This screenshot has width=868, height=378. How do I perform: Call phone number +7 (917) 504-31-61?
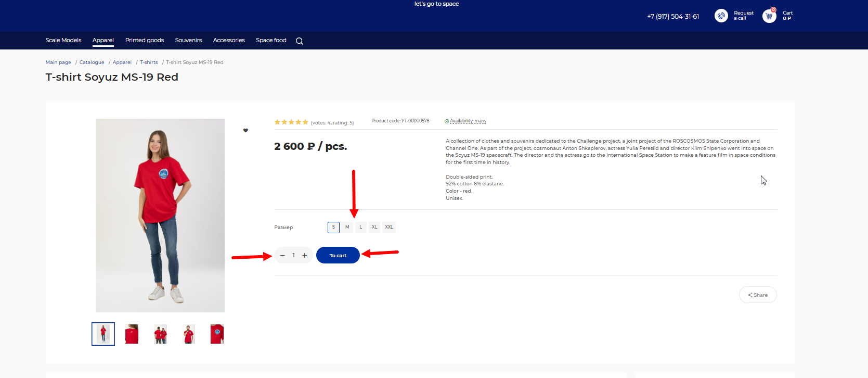[x=673, y=17]
